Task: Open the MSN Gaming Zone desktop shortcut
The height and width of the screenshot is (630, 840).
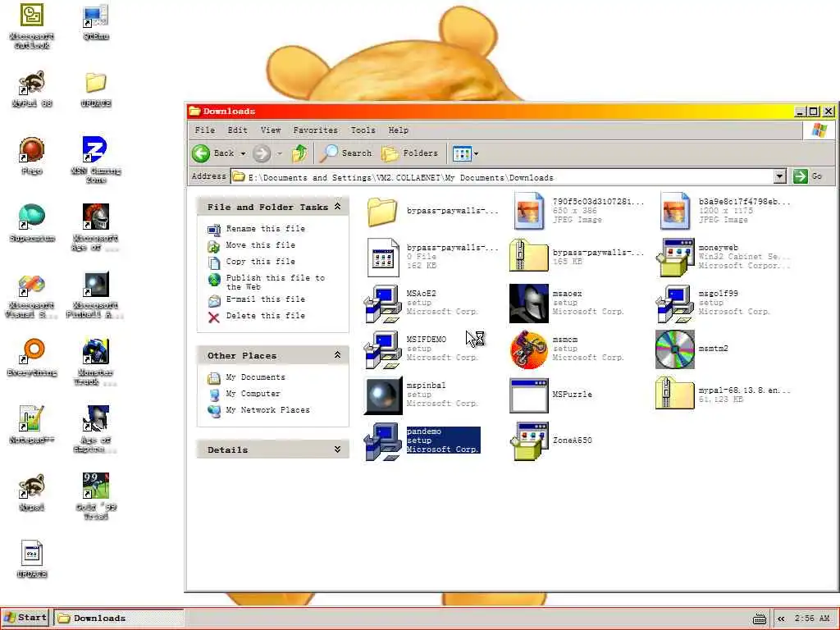Action: click(x=96, y=160)
